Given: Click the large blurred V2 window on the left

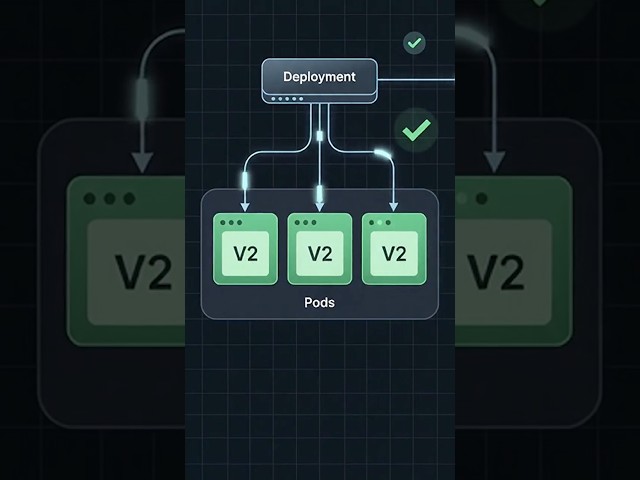Looking at the screenshot, I should point(126,261).
